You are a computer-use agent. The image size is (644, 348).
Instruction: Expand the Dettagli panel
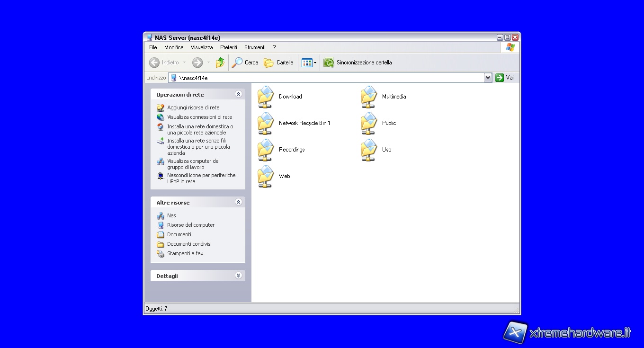coord(238,276)
